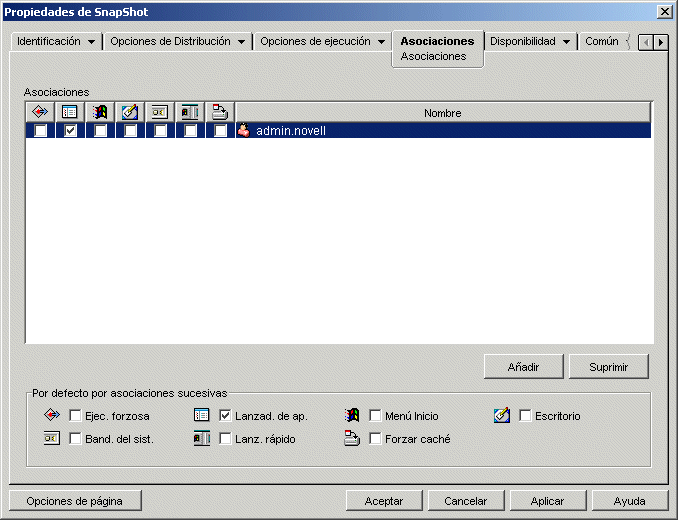Uncheck App Launcher box in admin.novell row
Screen dimensions: 678x520
[70, 131]
